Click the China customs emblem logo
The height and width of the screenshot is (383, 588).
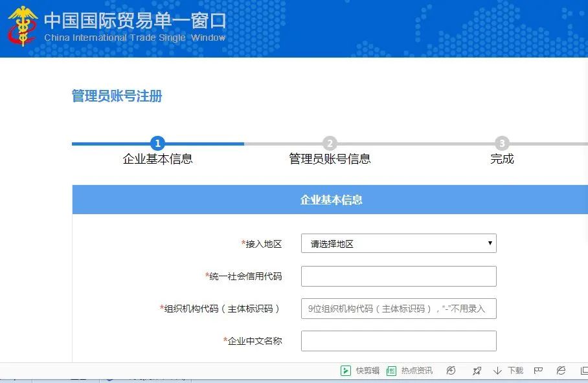(x=23, y=27)
